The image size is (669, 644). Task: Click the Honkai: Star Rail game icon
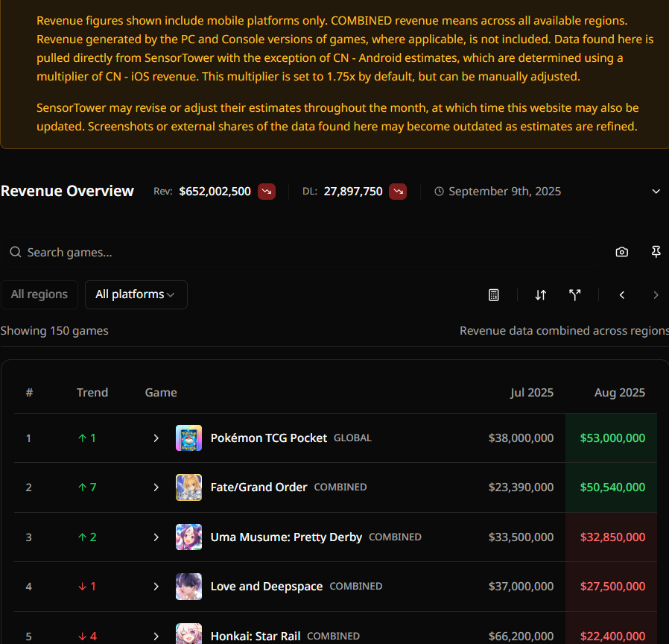coord(188,634)
